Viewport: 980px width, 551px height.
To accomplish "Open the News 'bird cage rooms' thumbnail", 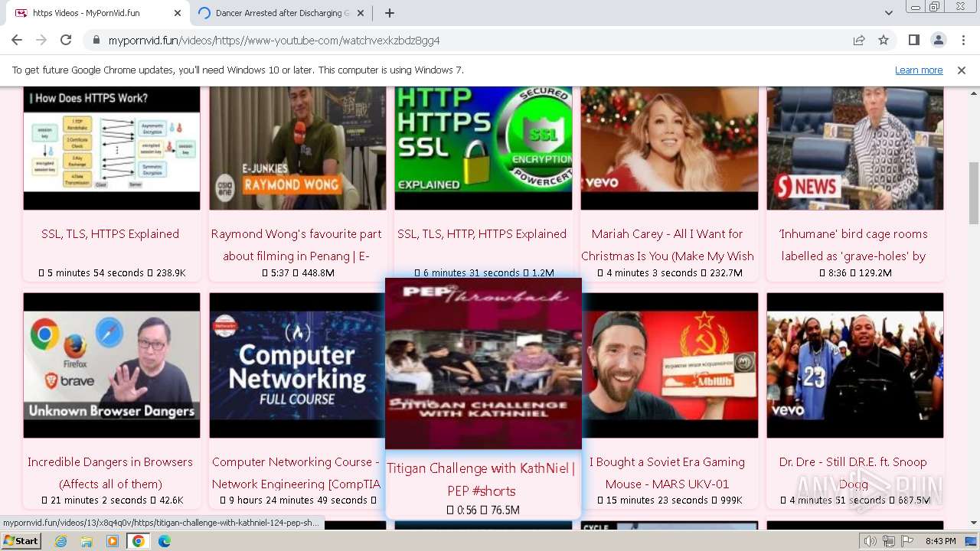I will 855,148.
